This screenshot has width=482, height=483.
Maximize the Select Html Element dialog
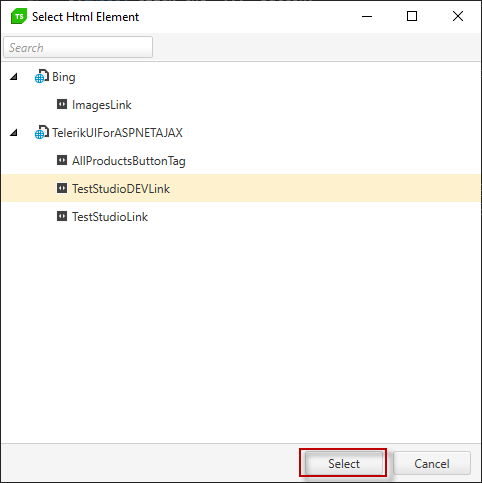(412, 16)
